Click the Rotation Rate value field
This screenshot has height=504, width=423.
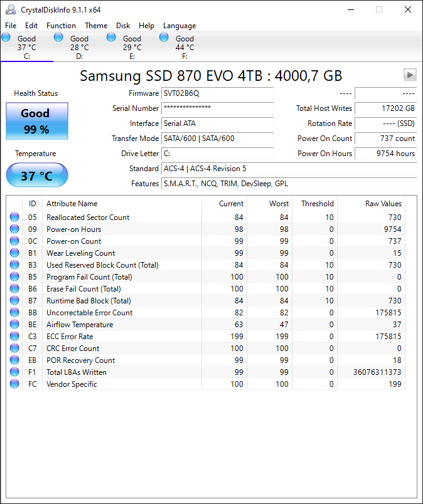point(385,123)
